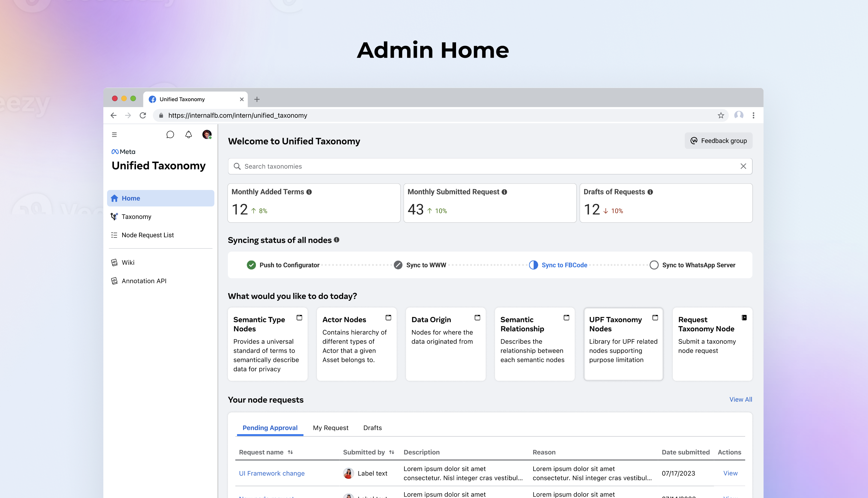The image size is (868, 498).
Task: Bookmark the page with the star icon
Action: pyautogui.click(x=721, y=115)
